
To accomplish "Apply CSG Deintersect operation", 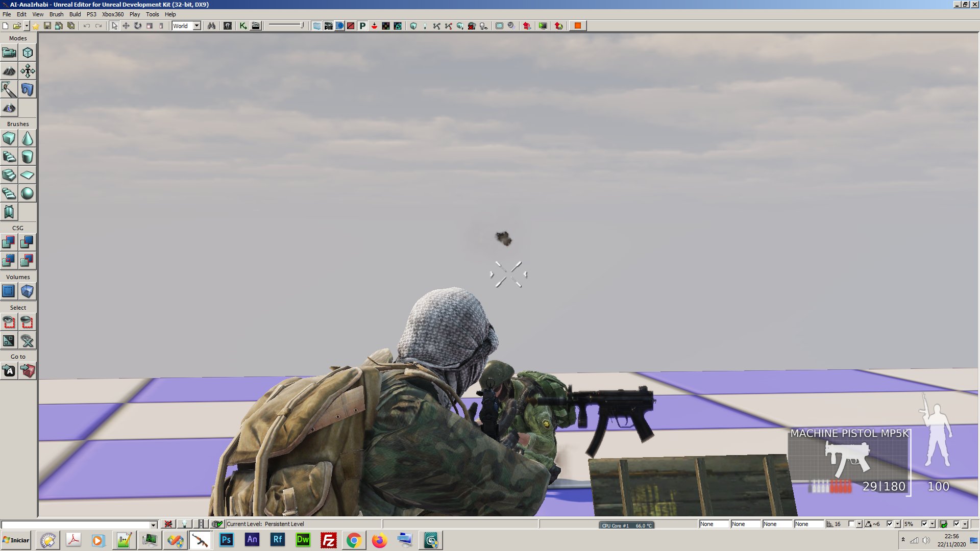I will click(28, 261).
